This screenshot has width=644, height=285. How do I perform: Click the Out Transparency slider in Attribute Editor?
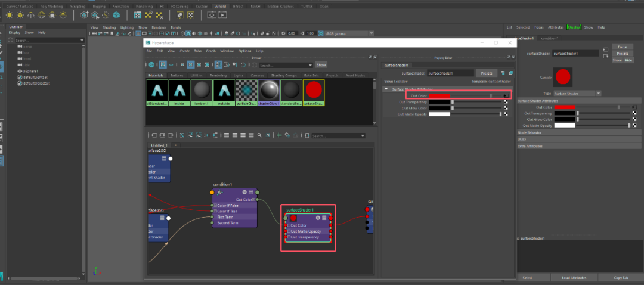[x=603, y=113]
